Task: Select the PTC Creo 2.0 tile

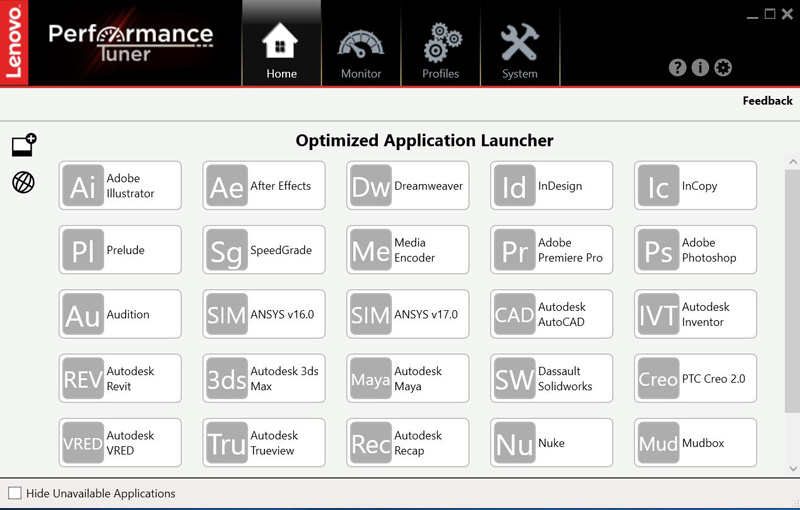Action: tap(695, 378)
